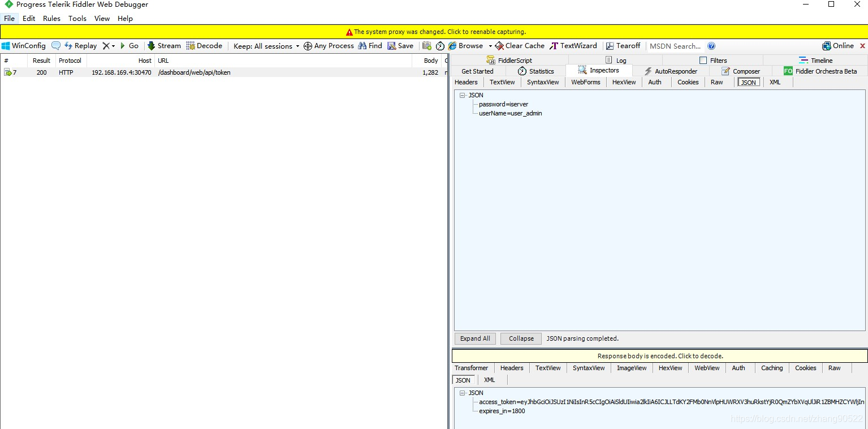Open the Tools menu
Screen dimensions: 868x429
[x=77, y=18]
